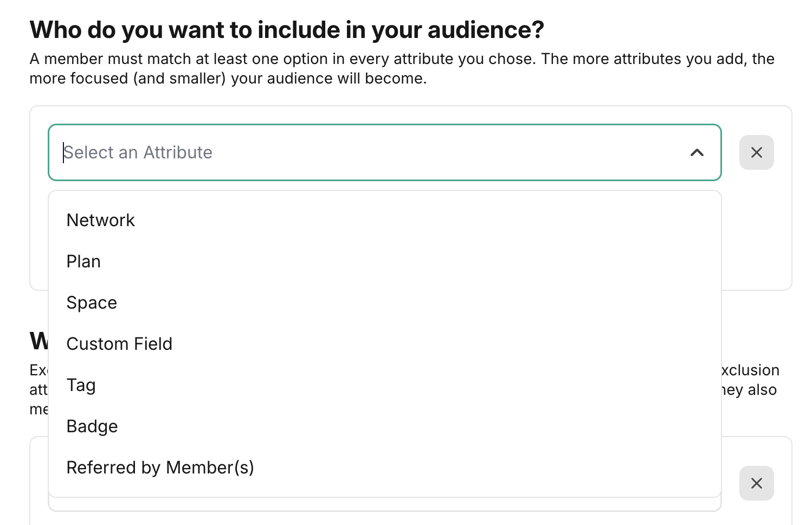
Task: Click the partially hidden exclusion section heading
Action: (38, 342)
